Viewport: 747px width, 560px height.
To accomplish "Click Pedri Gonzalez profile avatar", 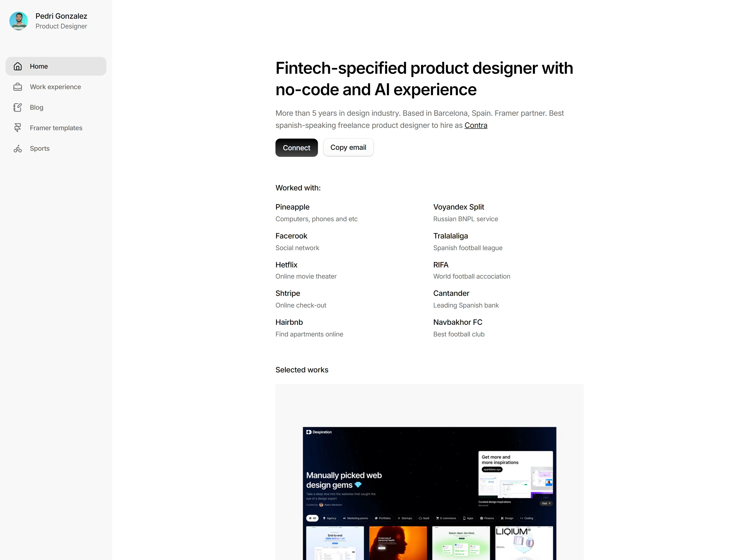I will [19, 21].
